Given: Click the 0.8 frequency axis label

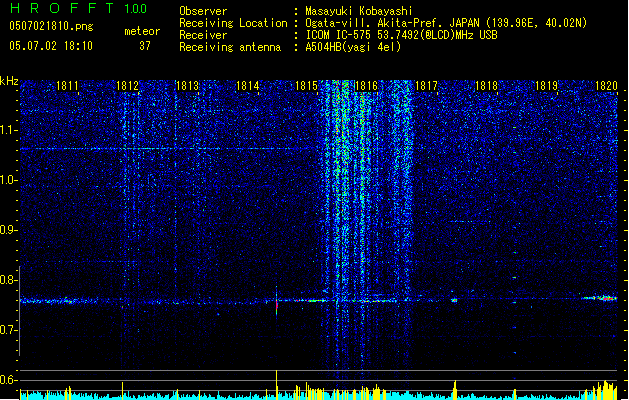Looking at the screenshot, I should (x=8, y=280).
